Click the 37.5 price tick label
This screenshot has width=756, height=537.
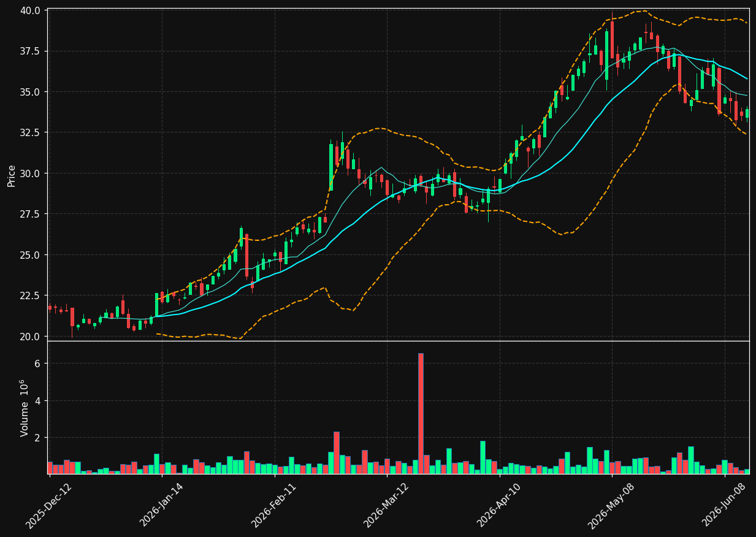(31, 51)
